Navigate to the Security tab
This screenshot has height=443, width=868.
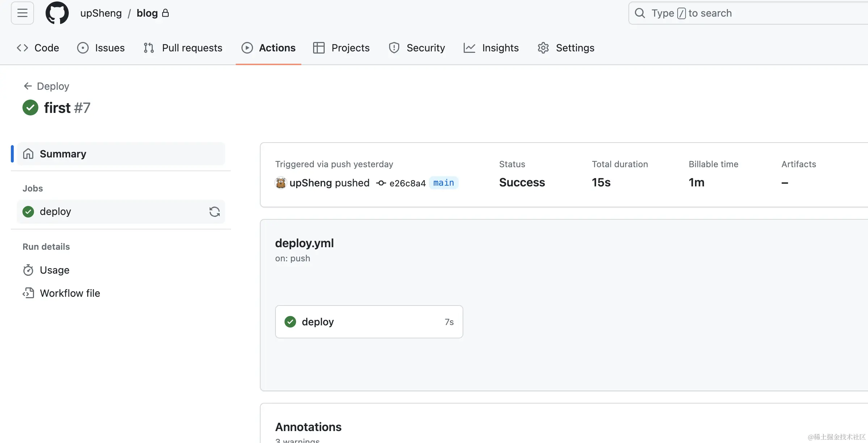417,48
